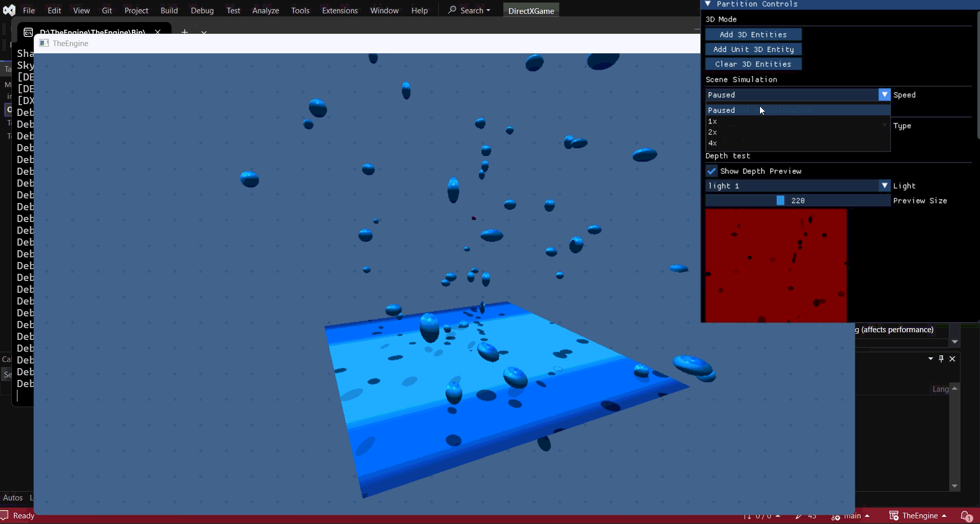Open the main branch picker
Image resolution: width=980 pixels, height=524 pixels.
pyautogui.click(x=852, y=516)
